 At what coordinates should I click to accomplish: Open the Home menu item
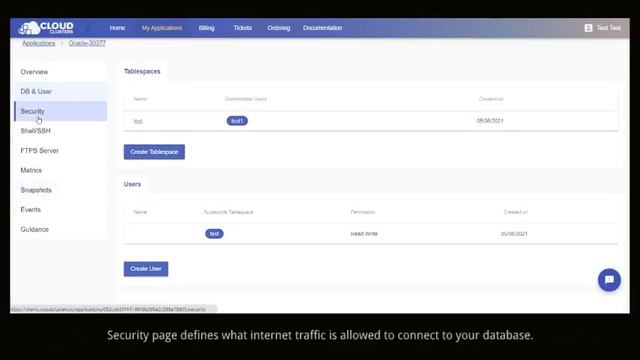click(117, 28)
